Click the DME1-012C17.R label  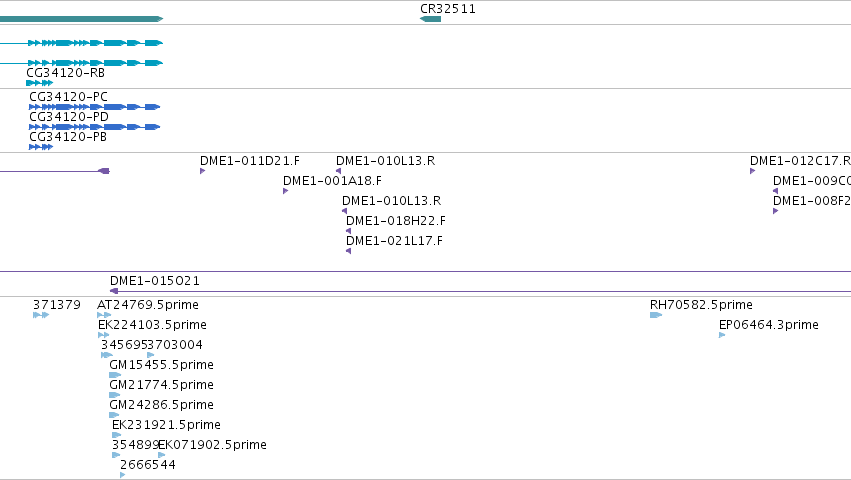point(800,161)
